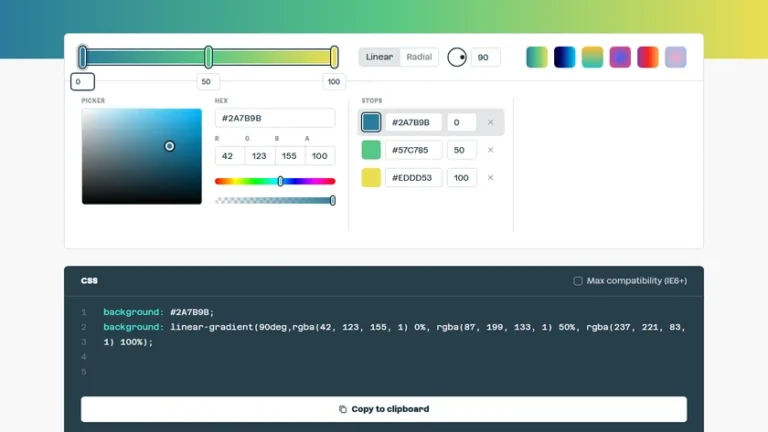Viewport: 768px width, 432px height.
Task: Select the gradient stop handle at 0
Action: point(83,57)
